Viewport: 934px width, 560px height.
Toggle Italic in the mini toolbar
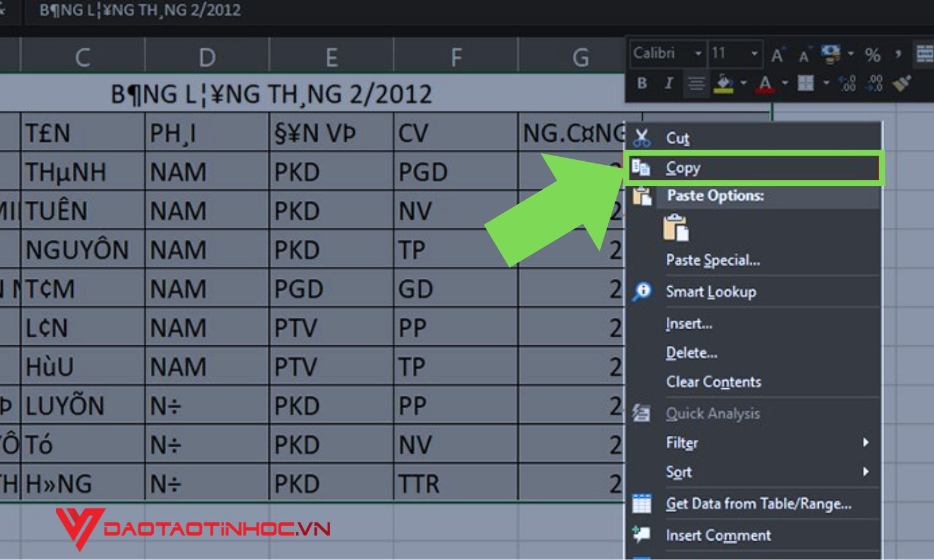pyautogui.click(x=669, y=83)
